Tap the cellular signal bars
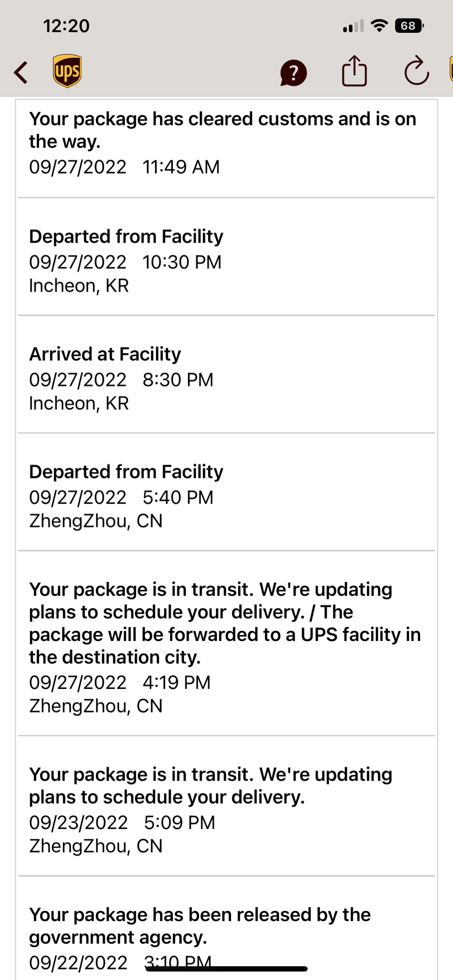 pos(353,26)
